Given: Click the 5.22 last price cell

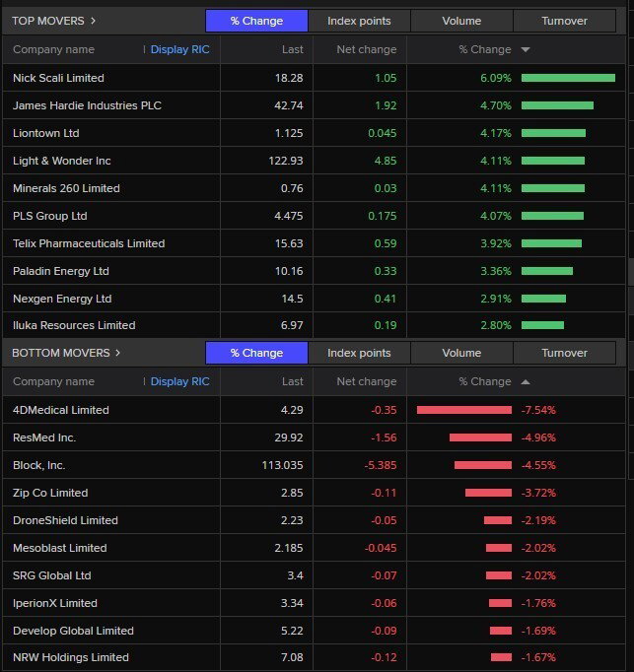Looking at the screenshot, I should coord(292,631).
